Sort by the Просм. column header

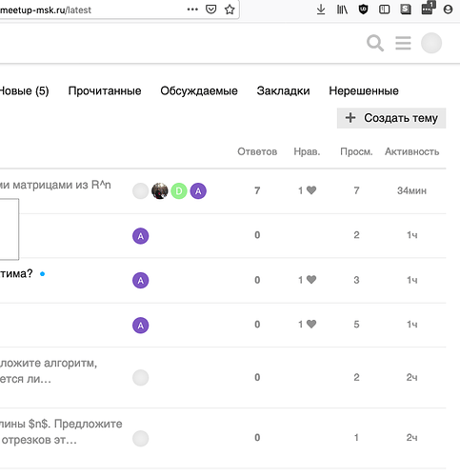356,151
